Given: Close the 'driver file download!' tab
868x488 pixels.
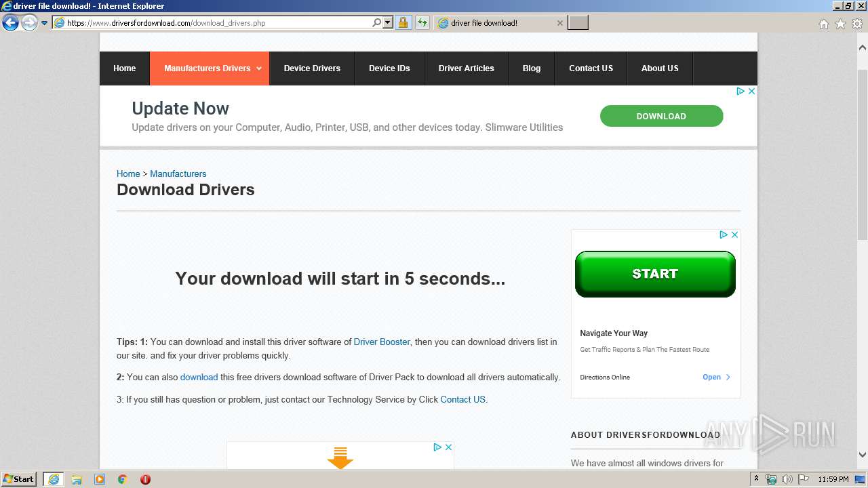Looking at the screenshot, I should click(559, 23).
